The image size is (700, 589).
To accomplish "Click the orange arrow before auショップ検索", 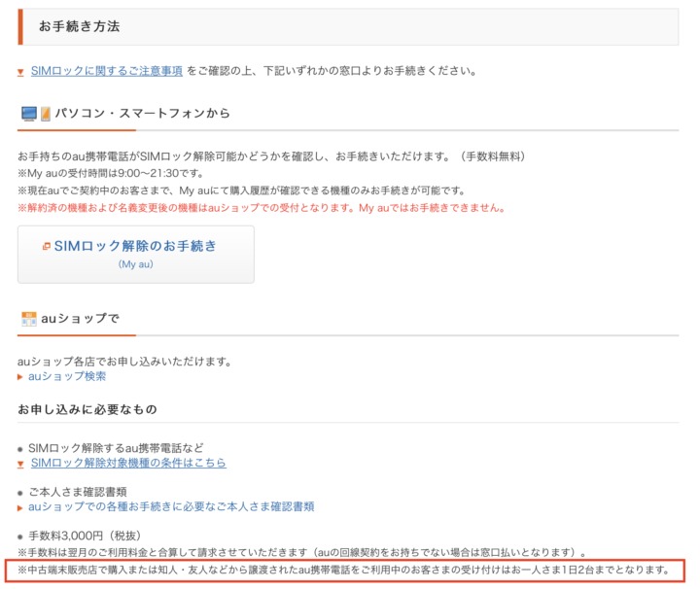I will pyautogui.click(x=20, y=376).
